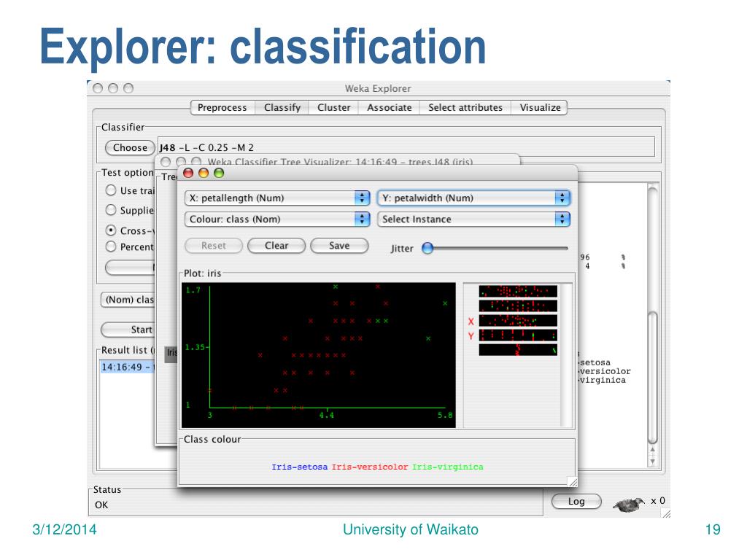Open the (Nom) class attribute dropdown
Viewport: 747px width, 560px height.
point(128,300)
